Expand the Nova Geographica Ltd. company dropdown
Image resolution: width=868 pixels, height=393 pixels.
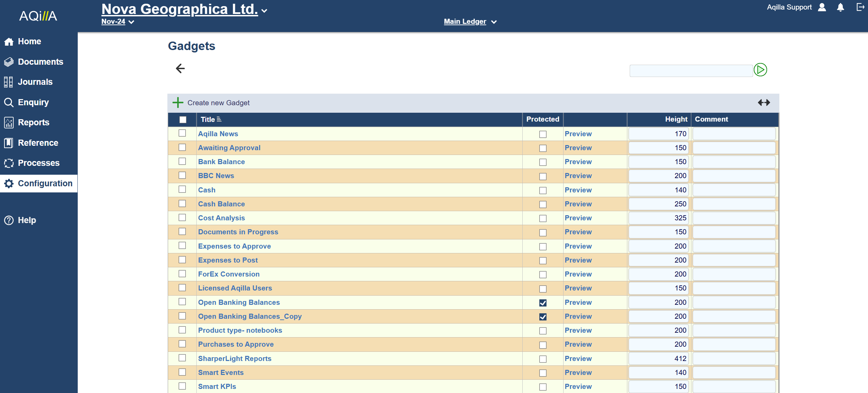pos(264,11)
